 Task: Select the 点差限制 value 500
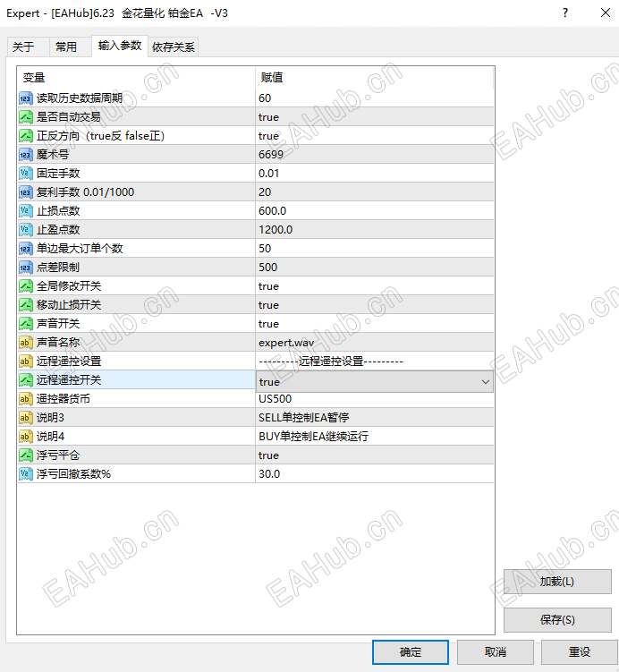(375, 268)
